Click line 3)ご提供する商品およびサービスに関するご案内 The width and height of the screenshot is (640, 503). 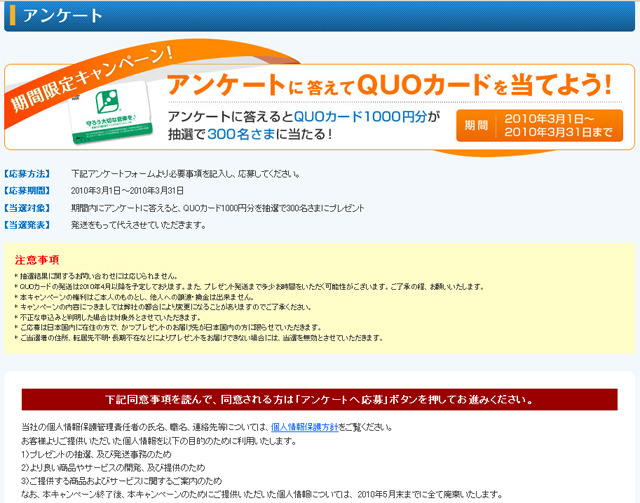pyautogui.click(x=122, y=481)
